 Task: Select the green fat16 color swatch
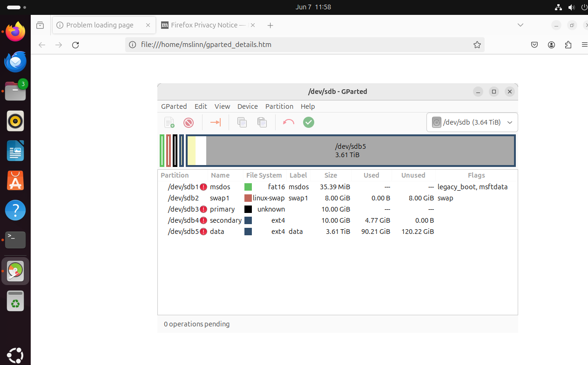(x=248, y=187)
